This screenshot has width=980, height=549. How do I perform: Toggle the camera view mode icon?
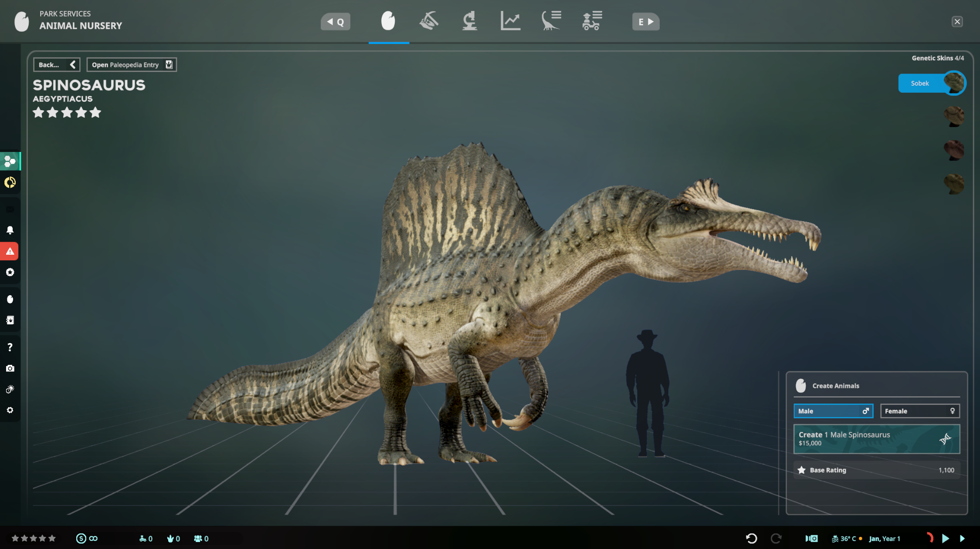point(811,539)
